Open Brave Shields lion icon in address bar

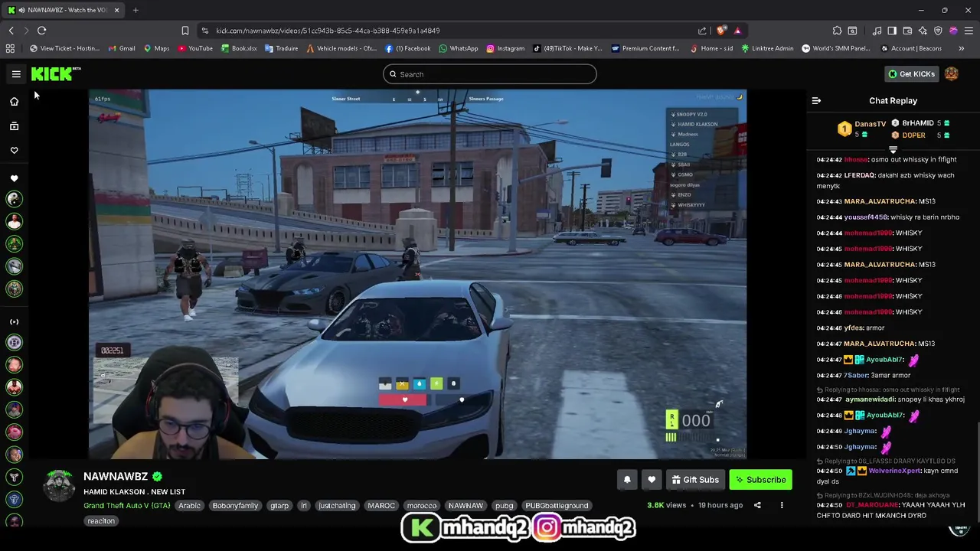721,31
